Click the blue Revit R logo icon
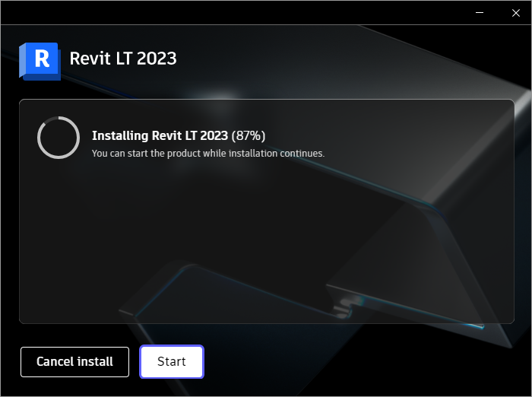The image size is (532, 397). tap(40, 61)
